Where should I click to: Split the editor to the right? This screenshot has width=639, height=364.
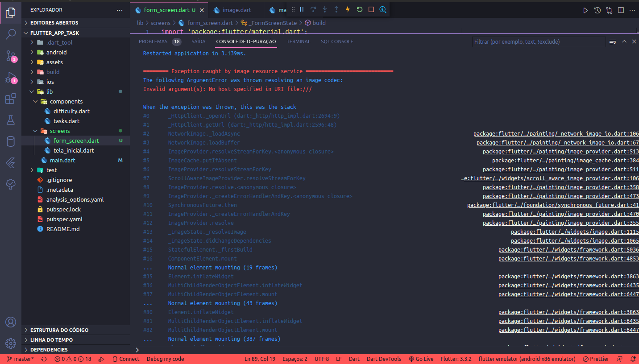click(x=621, y=10)
